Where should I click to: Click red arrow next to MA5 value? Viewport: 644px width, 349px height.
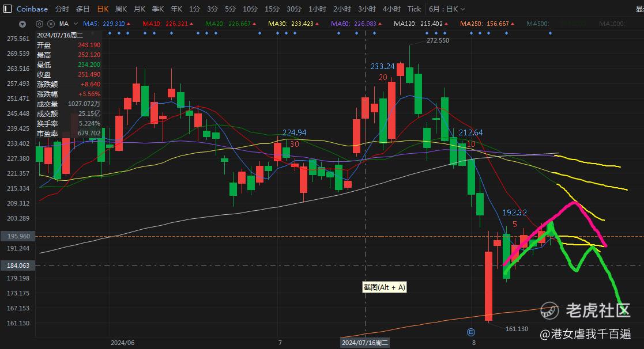pyautogui.click(x=129, y=24)
